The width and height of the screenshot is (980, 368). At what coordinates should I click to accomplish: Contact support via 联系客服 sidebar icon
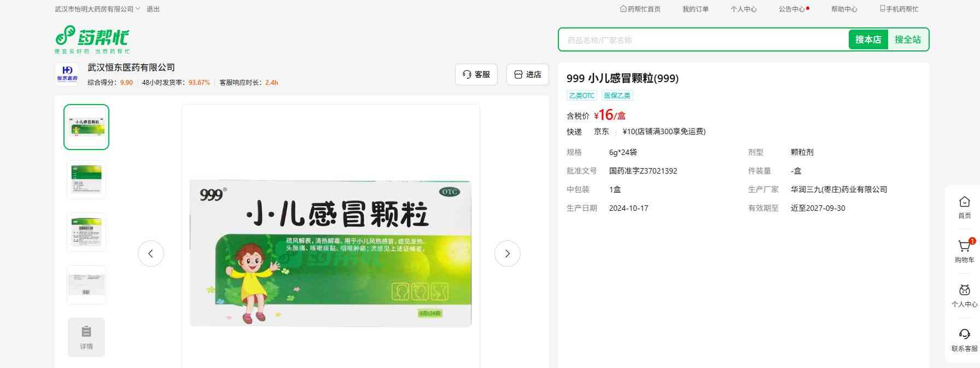pyautogui.click(x=964, y=340)
